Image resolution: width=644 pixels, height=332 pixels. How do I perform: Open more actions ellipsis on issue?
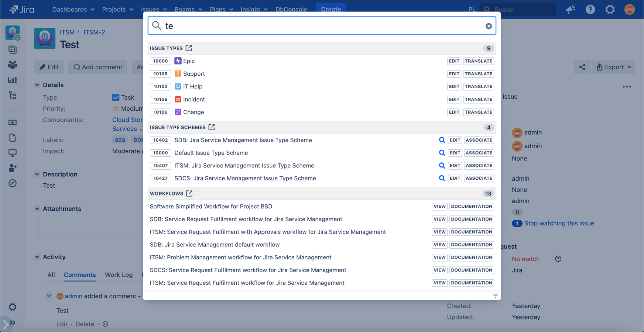pos(627,87)
